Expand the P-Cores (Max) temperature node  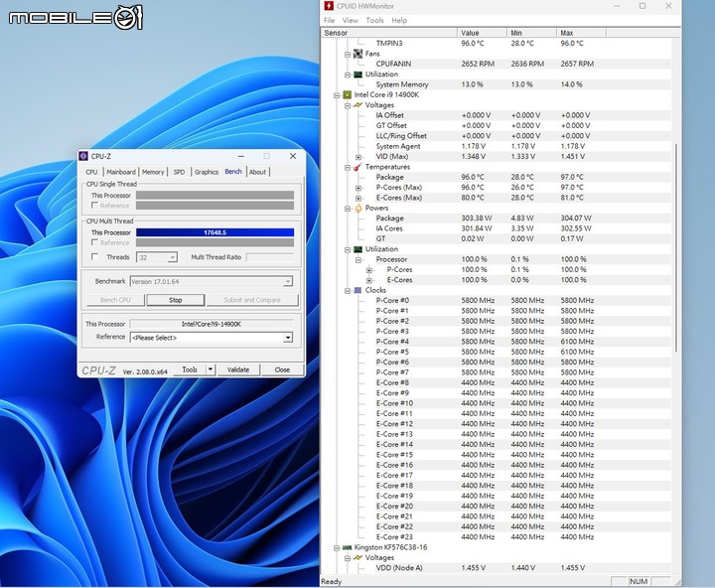coord(358,188)
